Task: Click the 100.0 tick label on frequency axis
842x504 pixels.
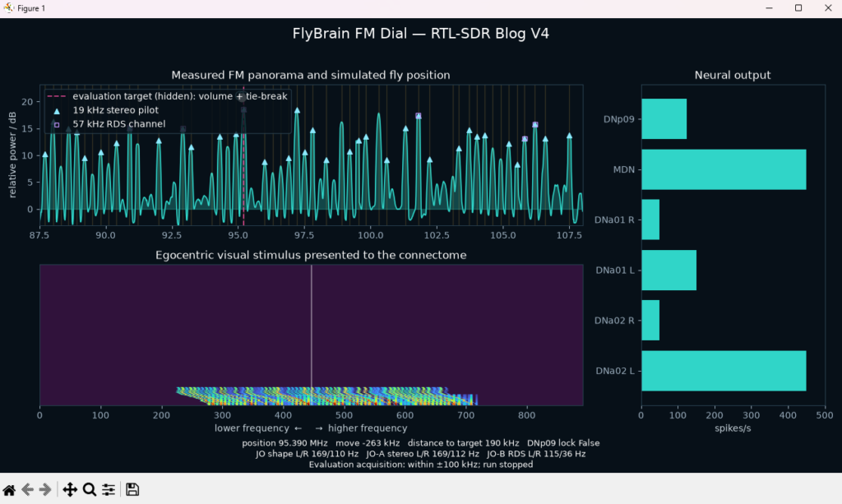Action: 371,235
